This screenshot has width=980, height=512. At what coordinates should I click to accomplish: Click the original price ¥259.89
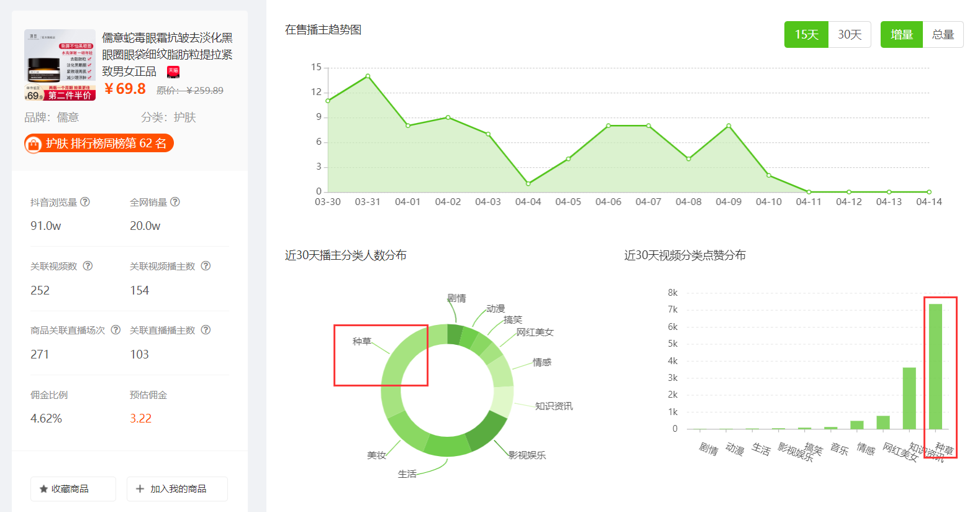coord(190,90)
